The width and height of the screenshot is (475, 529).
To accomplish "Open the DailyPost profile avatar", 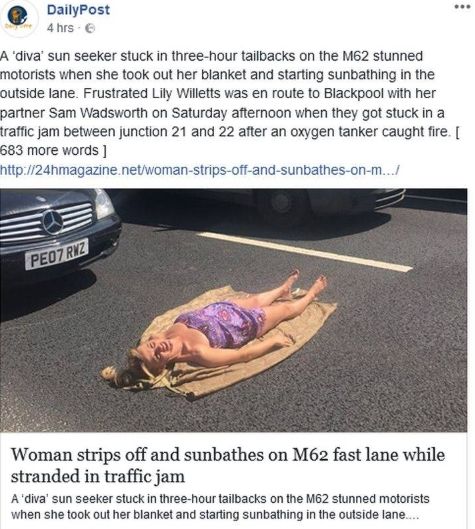I will click(18, 18).
